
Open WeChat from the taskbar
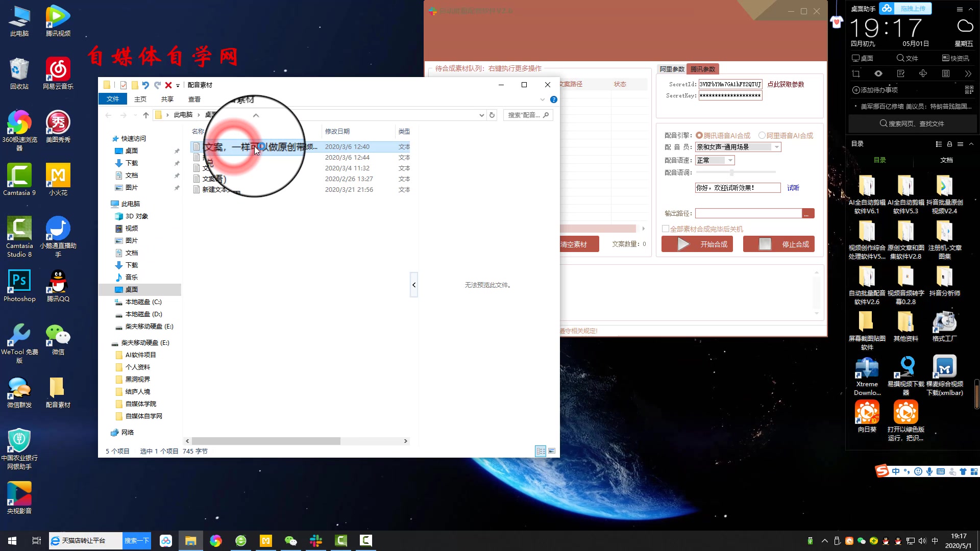pos(290,541)
